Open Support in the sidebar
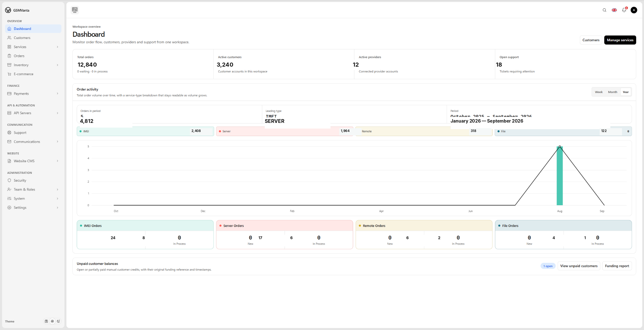Viewport: 644px width, 330px height. (33, 133)
